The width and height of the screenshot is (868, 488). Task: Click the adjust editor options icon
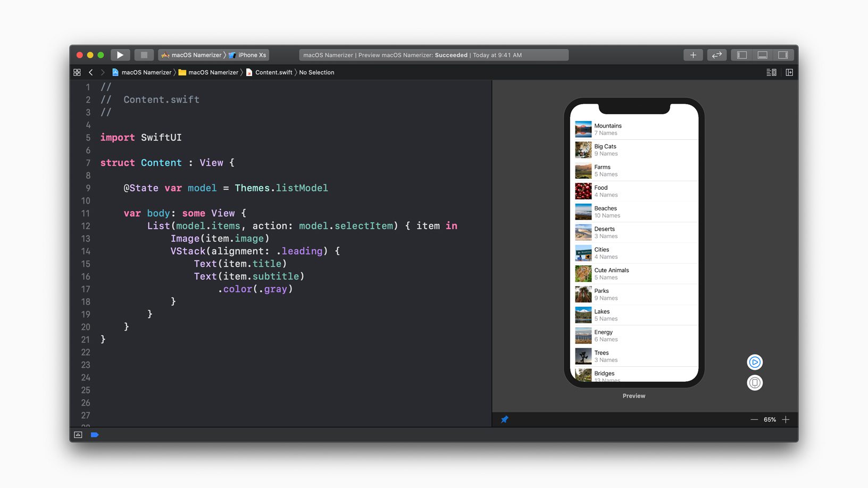click(771, 72)
